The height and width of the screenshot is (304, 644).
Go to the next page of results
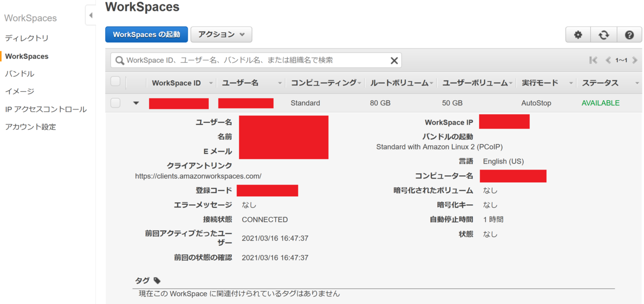[634, 61]
